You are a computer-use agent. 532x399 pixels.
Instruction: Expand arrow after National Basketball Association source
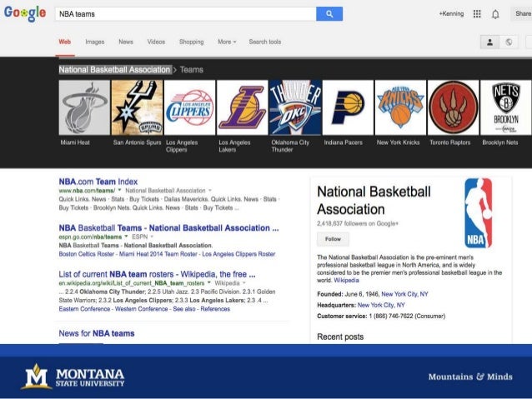click(210, 191)
